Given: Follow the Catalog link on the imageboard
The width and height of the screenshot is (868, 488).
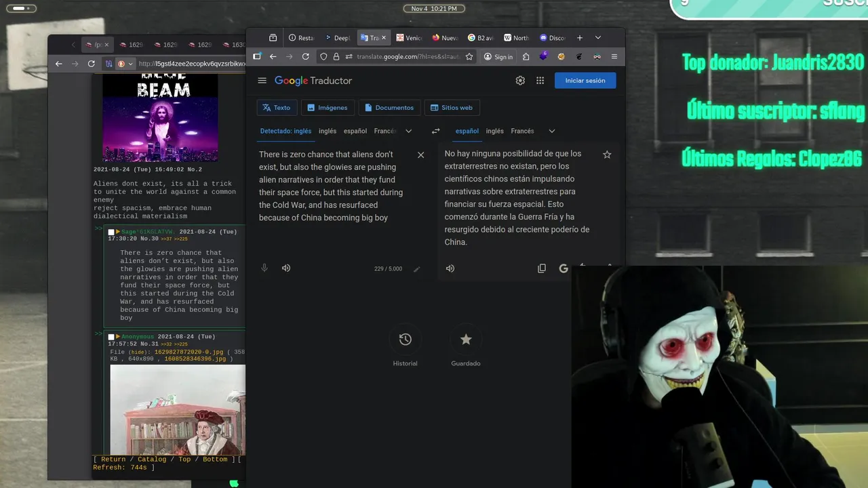Looking at the screenshot, I should tap(152, 460).
